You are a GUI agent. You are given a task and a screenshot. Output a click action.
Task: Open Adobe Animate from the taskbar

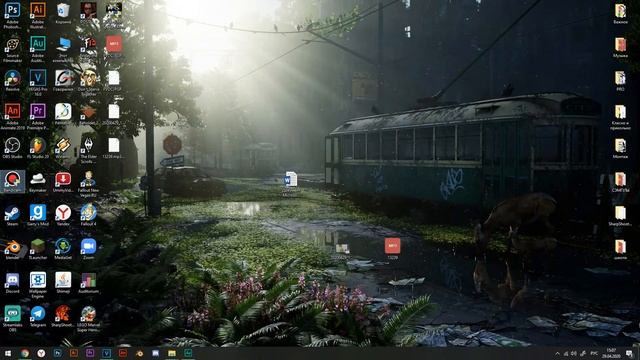[123, 353]
